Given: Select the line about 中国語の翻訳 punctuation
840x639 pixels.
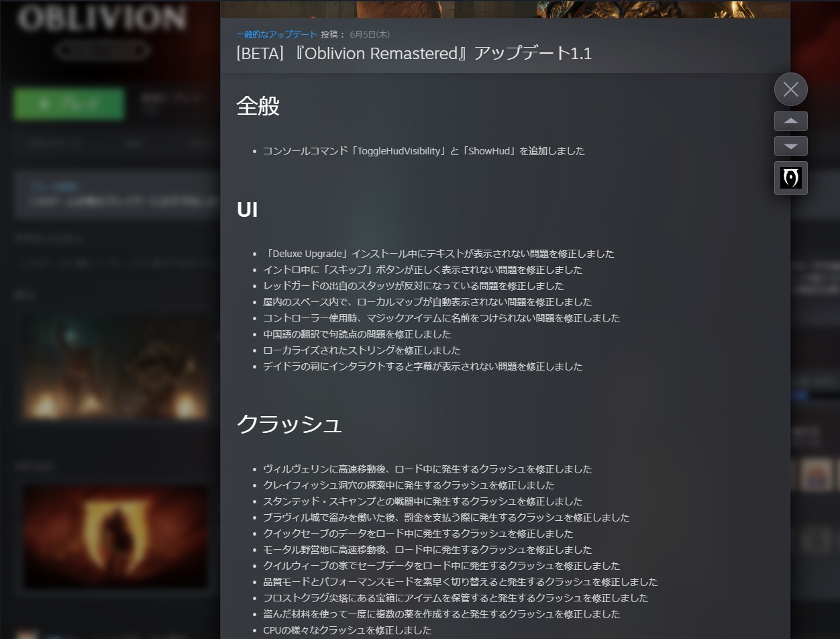Looking at the screenshot, I should tap(357, 334).
